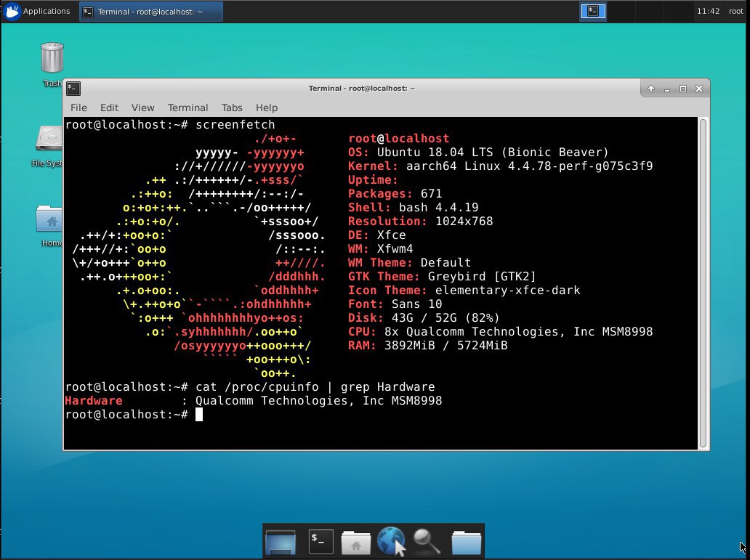Click the resolution '1024x768' value

[x=464, y=222]
